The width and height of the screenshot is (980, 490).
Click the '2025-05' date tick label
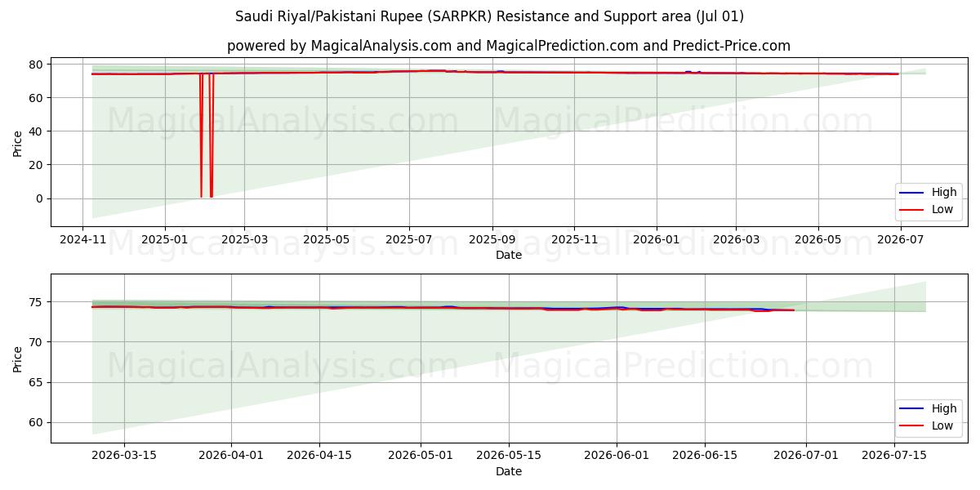327,240
